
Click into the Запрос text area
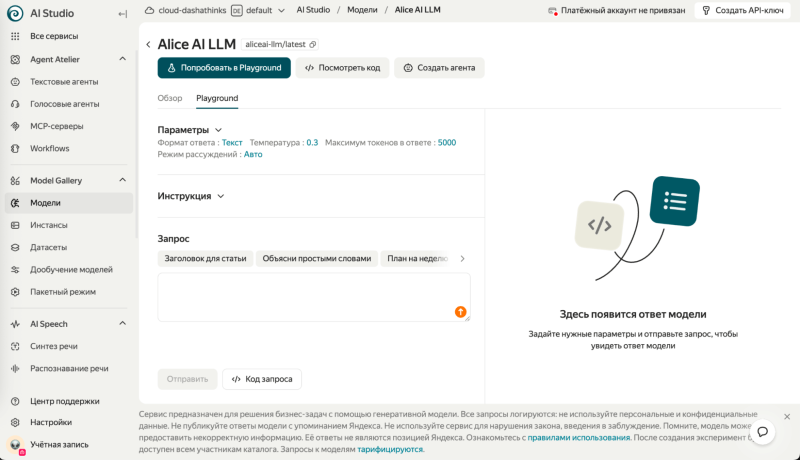tap(314, 297)
